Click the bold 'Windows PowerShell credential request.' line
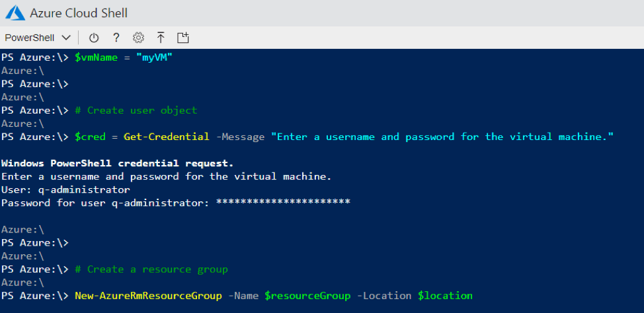This screenshot has width=644, height=313. (x=118, y=163)
